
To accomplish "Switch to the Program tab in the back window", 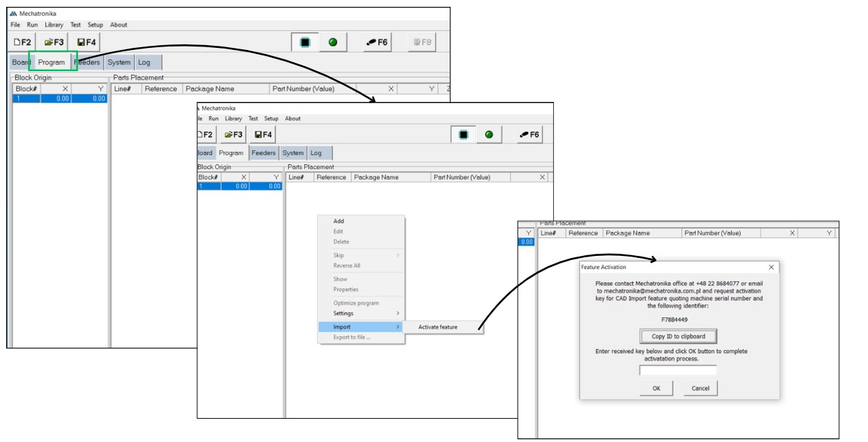I will [51, 62].
